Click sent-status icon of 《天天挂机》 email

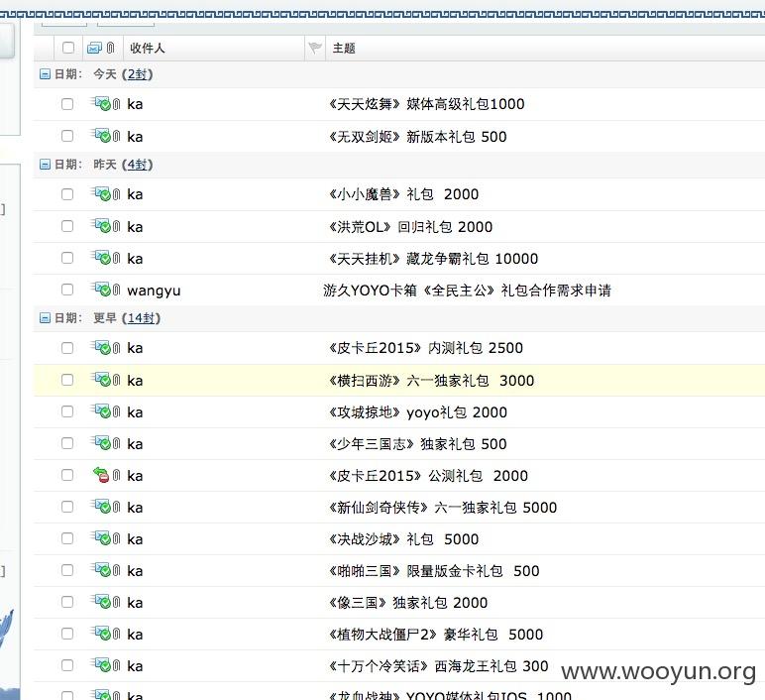[x=102, y=257]
